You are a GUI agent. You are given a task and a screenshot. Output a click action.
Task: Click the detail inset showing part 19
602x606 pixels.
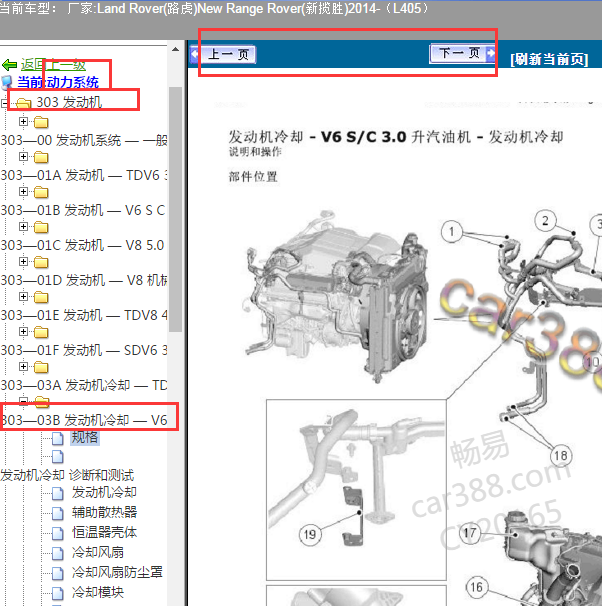(x=356, y=490)
